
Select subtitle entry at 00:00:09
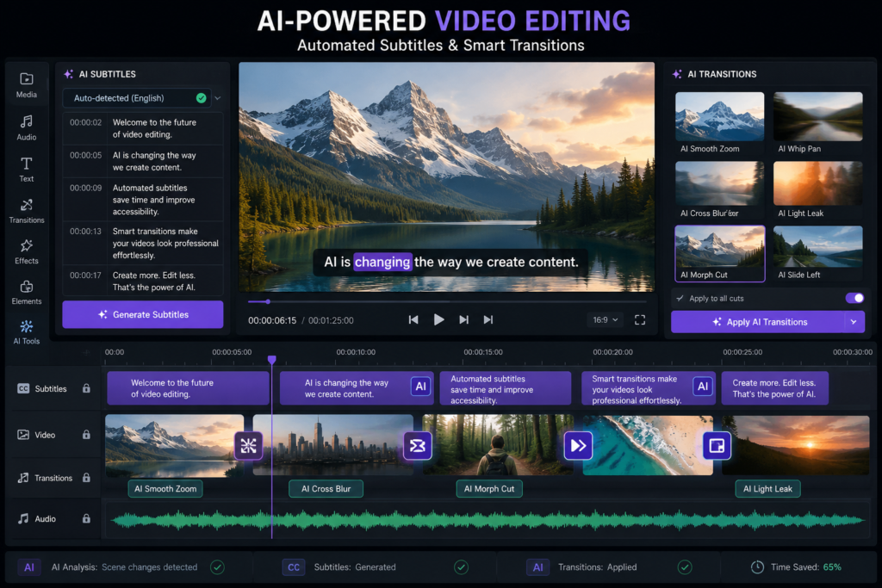click(143, 200)
